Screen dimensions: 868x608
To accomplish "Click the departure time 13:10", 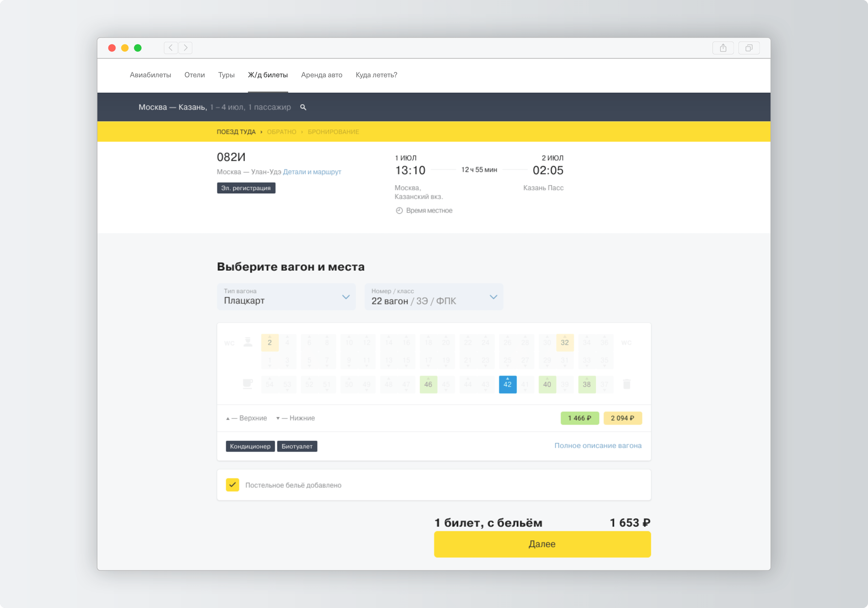I will coord(410,170).
